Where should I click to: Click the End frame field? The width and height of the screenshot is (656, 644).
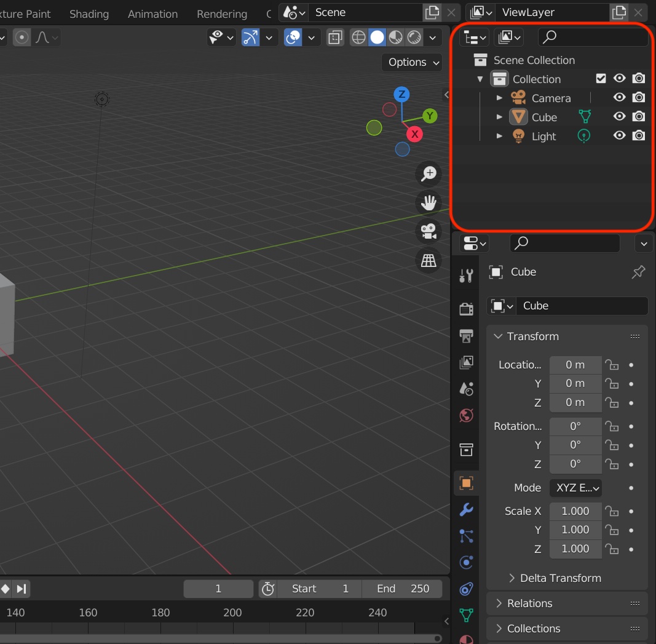pyautogui.click(x=403, y=589)
